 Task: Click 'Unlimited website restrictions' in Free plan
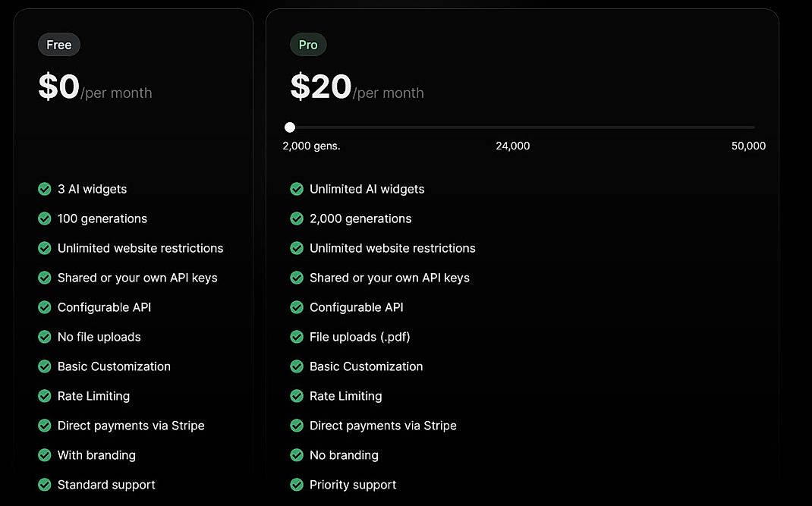[140, 248]
